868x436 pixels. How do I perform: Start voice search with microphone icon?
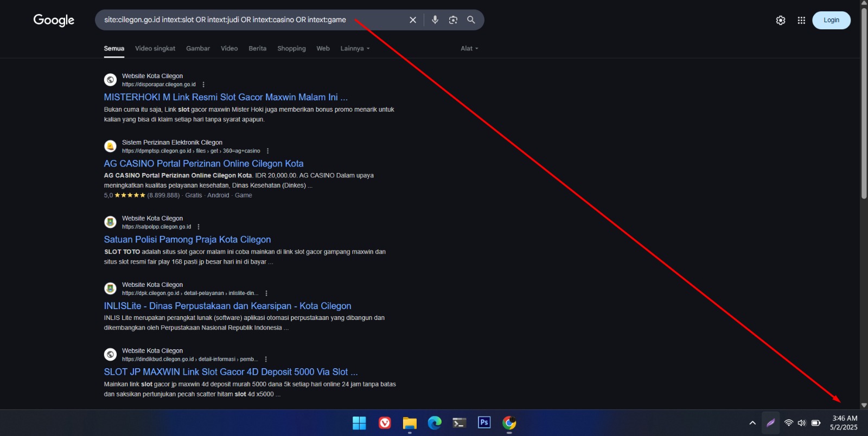[x=435, y=20]
